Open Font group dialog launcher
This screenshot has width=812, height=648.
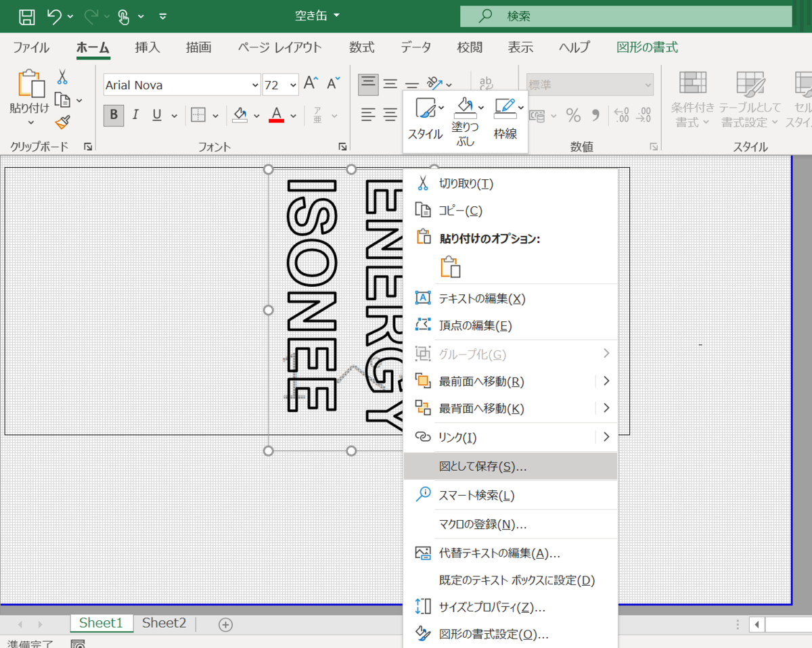click(x=342, y=146)
